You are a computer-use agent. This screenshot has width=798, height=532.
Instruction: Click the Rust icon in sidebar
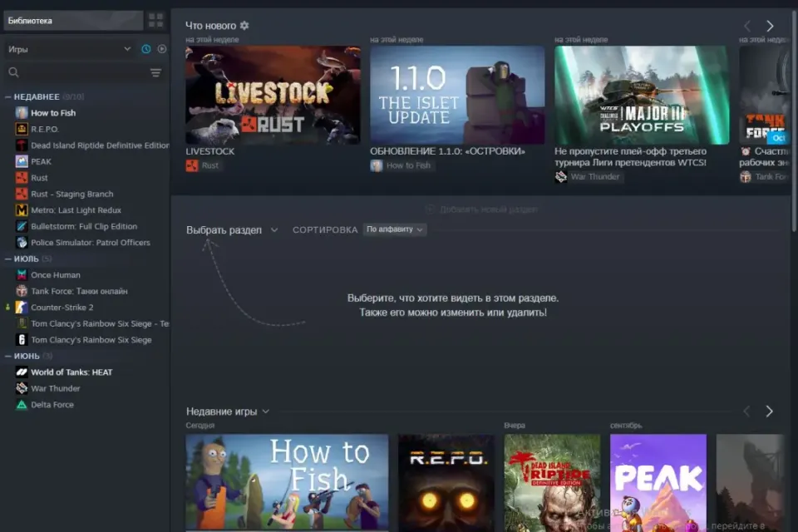tap(22, 178)
